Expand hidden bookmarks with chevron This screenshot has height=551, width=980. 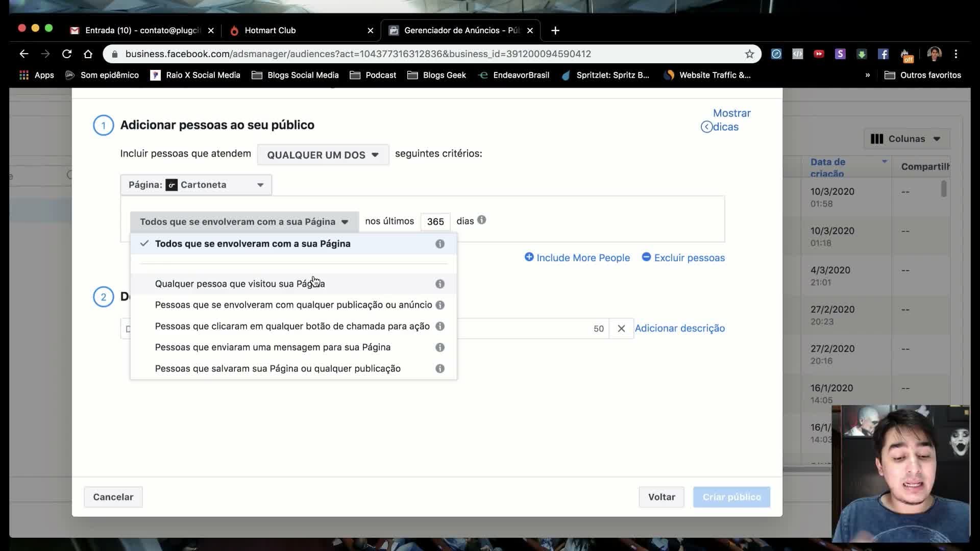coord(867,75)
